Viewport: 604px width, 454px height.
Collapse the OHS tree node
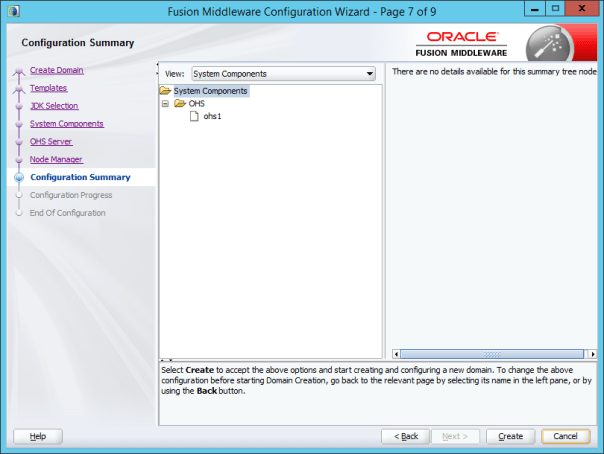(x=165, y=104)
